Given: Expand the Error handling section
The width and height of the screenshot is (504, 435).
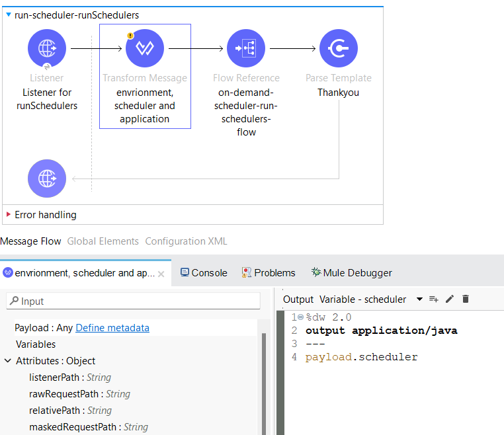Looking at the screenshot, I should [9, 215].
